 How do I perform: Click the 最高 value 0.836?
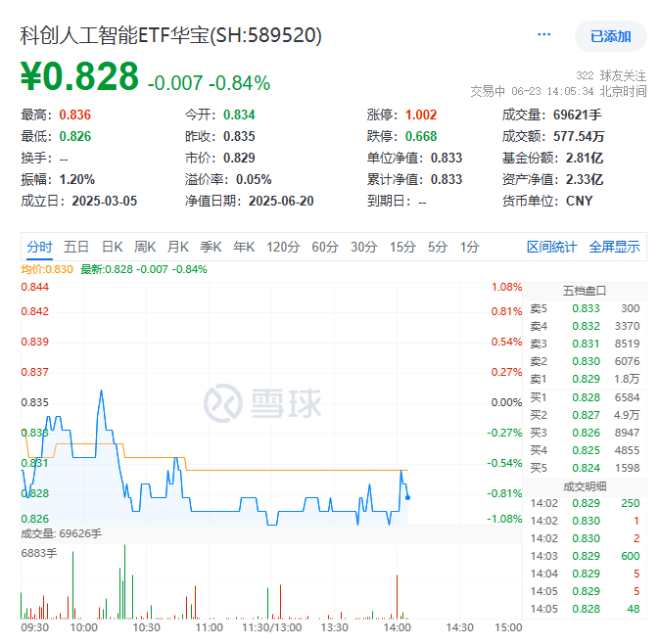pos(74,115)
